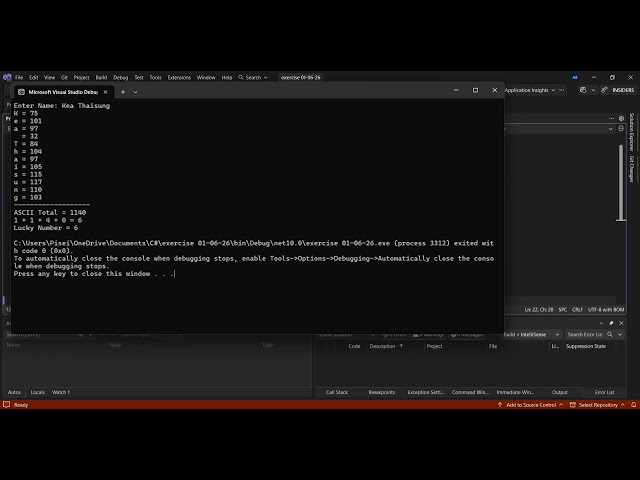
Task: Open the Breakpoints tab
Action: coord(382,392)
